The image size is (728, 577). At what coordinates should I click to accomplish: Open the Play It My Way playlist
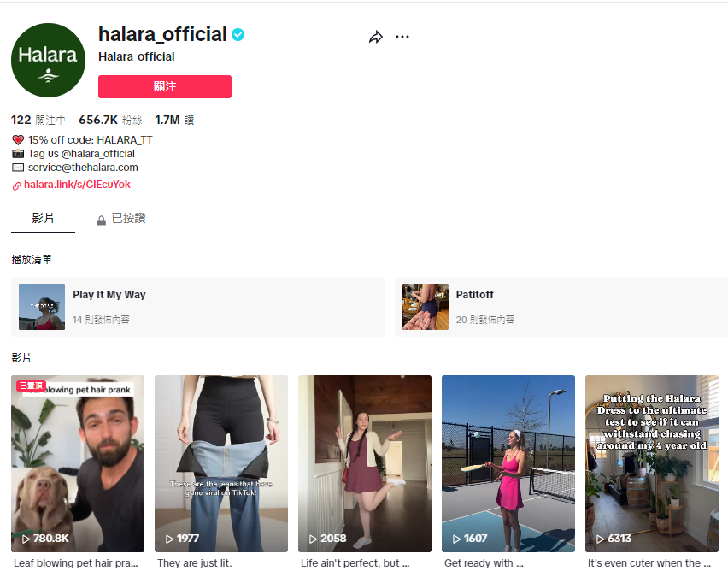(197, 307)
